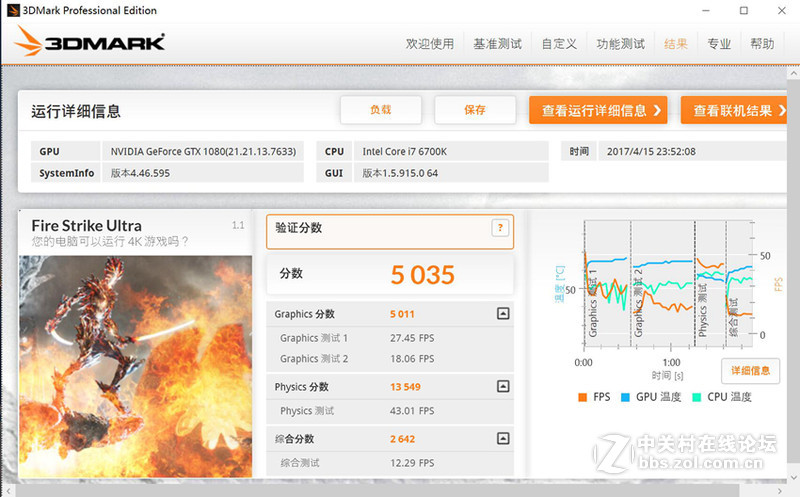
Task: Click the combined score 2 642
Action: (x=403, y=439)
